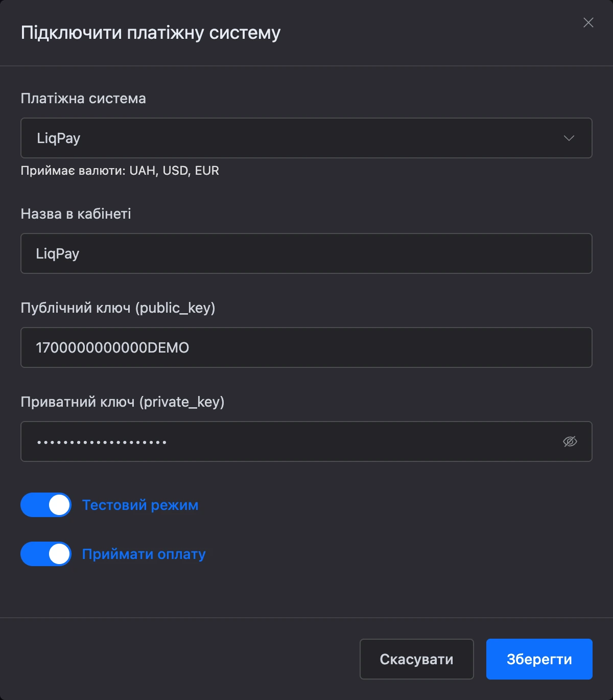This screenshot has height=700, width=613.
Task: Click the Підключити платіжну систему dialog title
Action: point(151,33)
